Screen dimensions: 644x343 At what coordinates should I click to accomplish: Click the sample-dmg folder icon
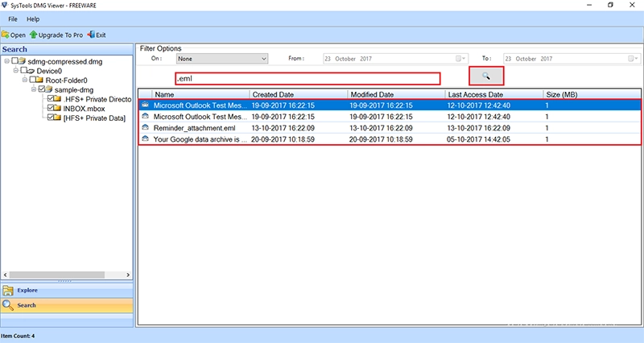coord(49,89)
